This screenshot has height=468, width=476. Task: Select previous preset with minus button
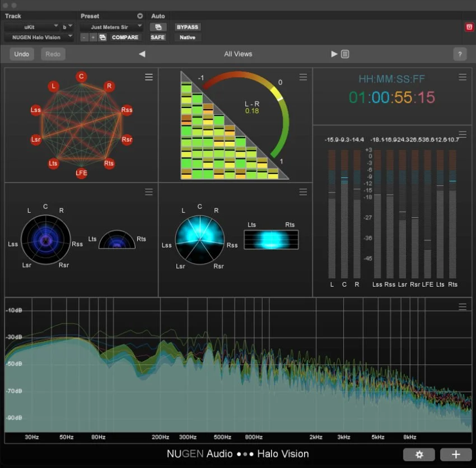tap(84, 38)
